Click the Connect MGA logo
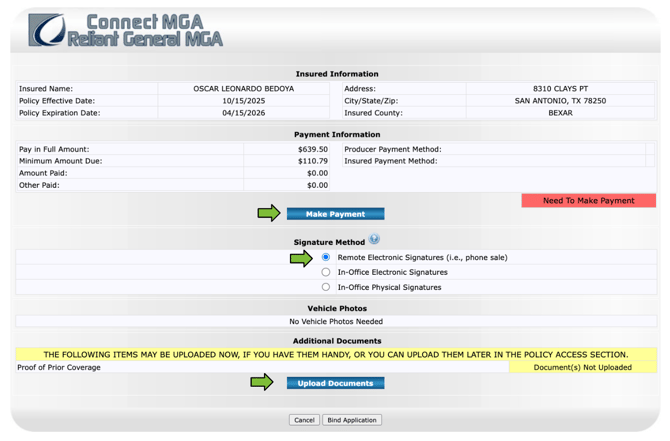This screenshot has height=441, width=670. click(125, 31)
